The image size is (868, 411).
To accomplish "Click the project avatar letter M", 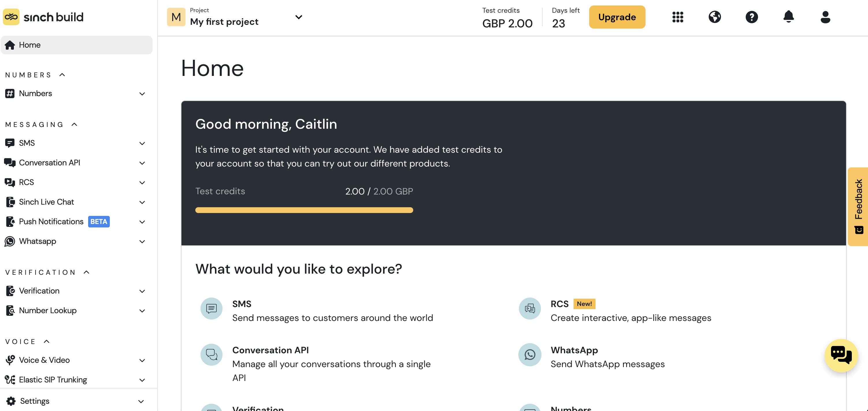I will 176,17.
